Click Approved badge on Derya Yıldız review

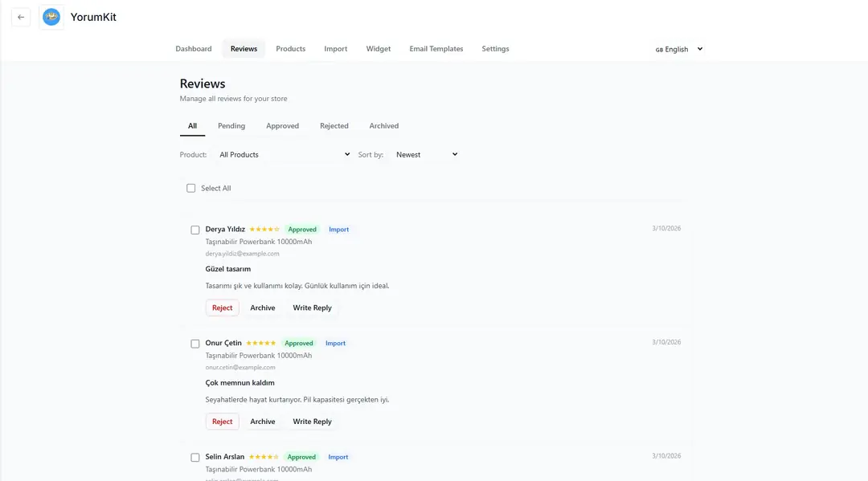(x=302, y=230)
